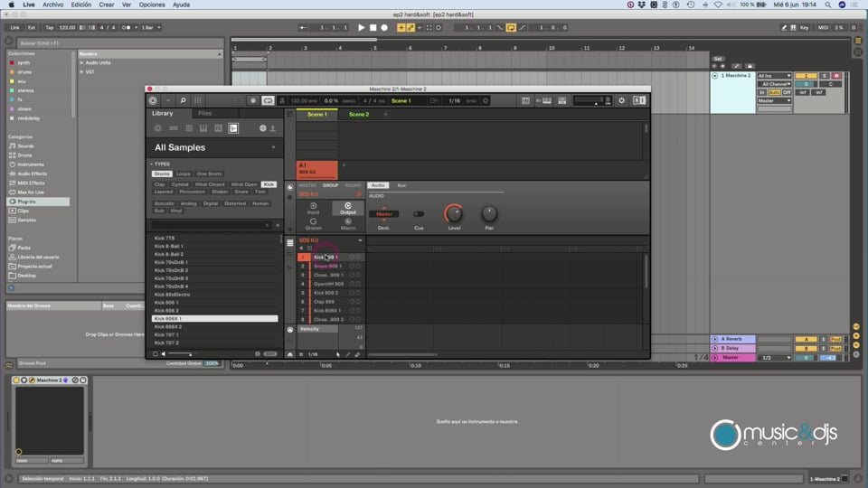Open the Groove properties
Image resolution: width=868 pixels, height=488 pixels.
[x=314, y=224]
